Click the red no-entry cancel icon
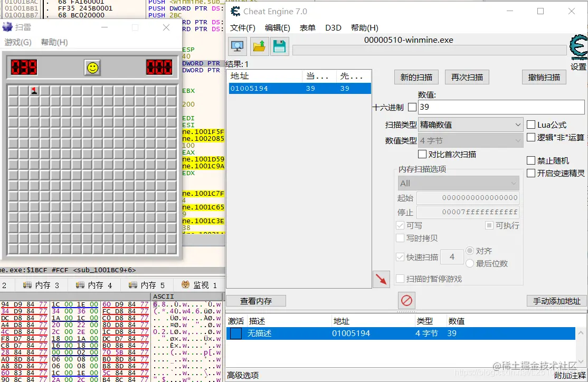The image size is (588, 382). pyautogui.click(x=406, y=301)
